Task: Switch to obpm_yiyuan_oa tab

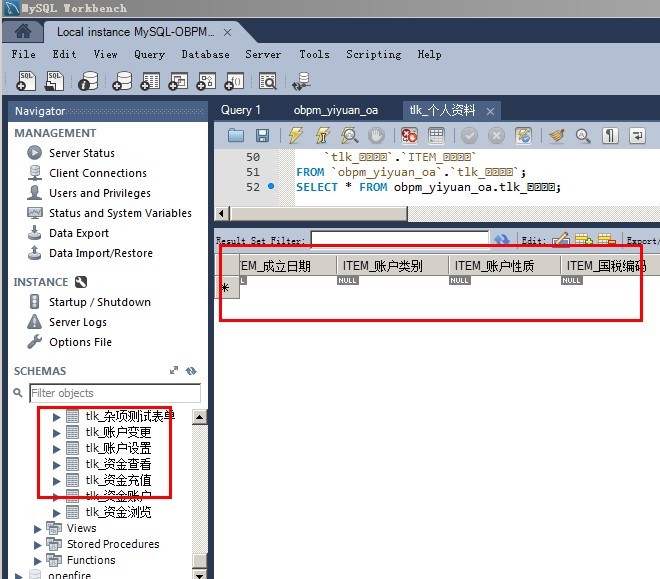Action: pyautogui.click(x=335, y=110)
